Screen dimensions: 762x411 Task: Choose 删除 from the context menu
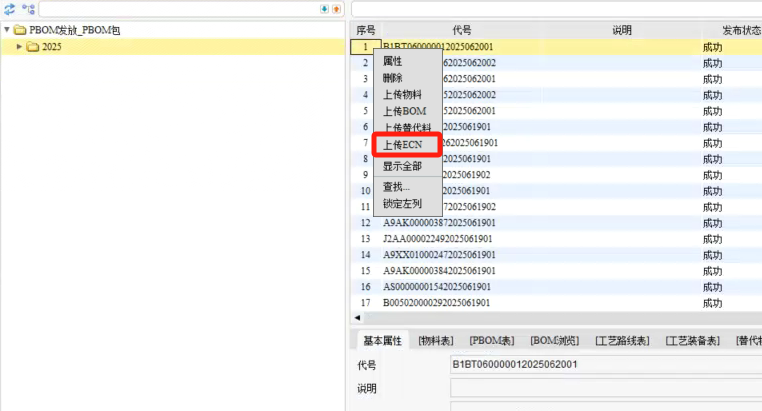coord(393,78)
